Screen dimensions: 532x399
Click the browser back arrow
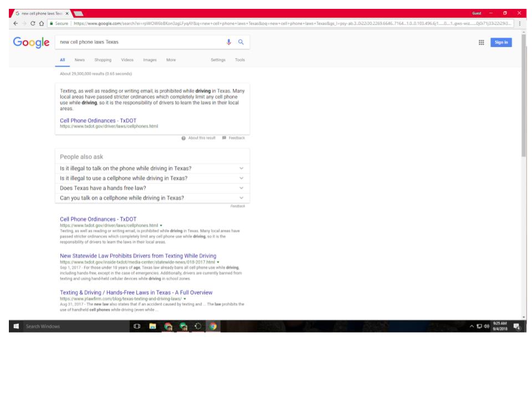(16, 23)
